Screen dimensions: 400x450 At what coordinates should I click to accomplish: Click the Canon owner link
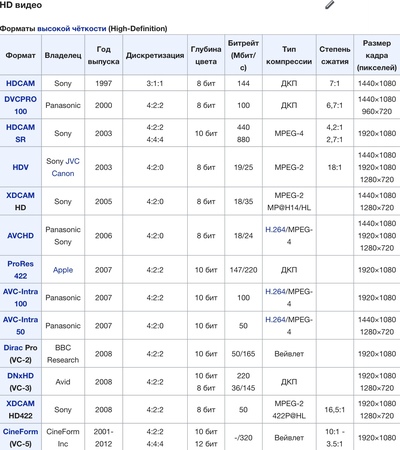point(63,173)
